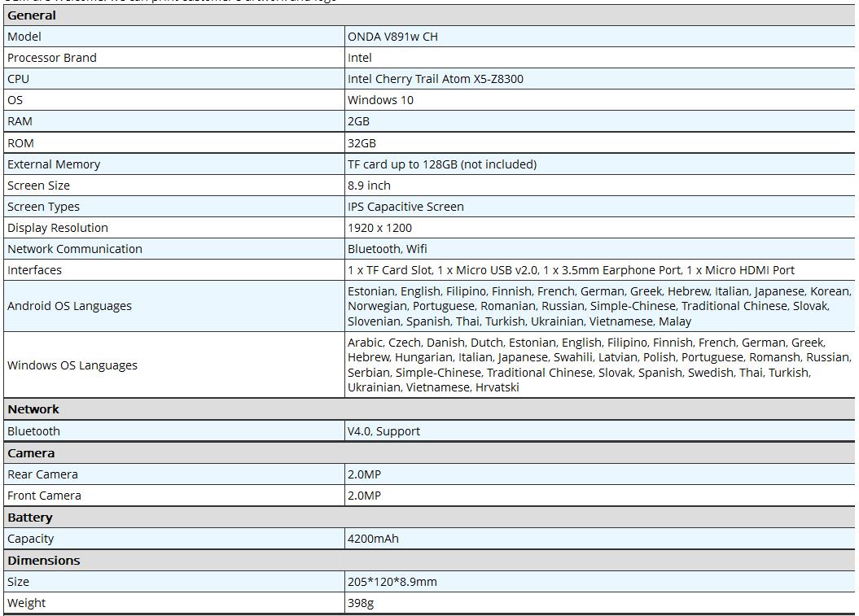Select the 'Weight' row label
The image size is (859, 616).
point(26,603)
